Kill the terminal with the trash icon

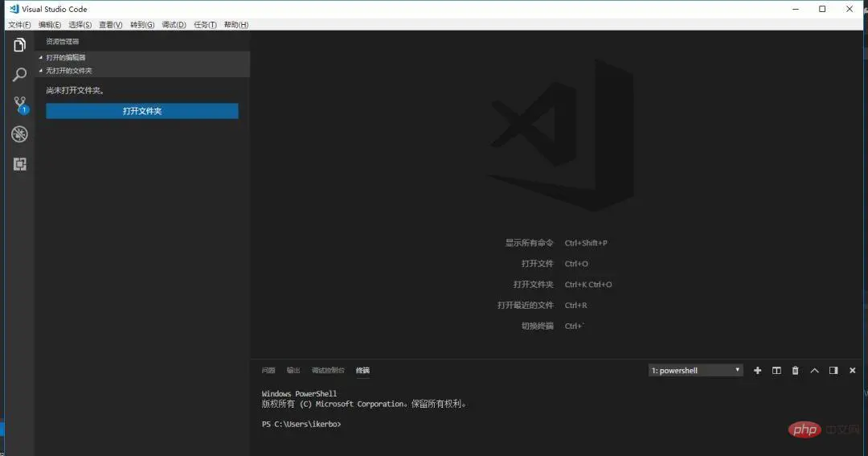pos(796,371)
